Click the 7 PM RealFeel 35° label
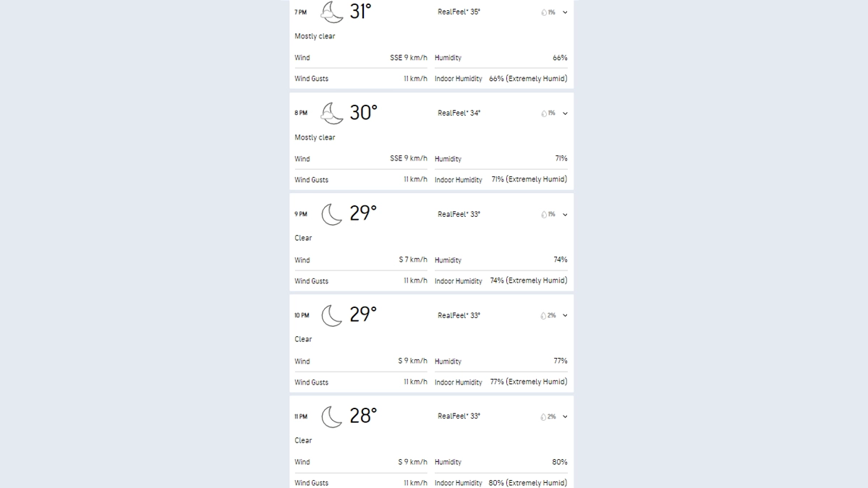Screen dimensions: 868x488 459,12
